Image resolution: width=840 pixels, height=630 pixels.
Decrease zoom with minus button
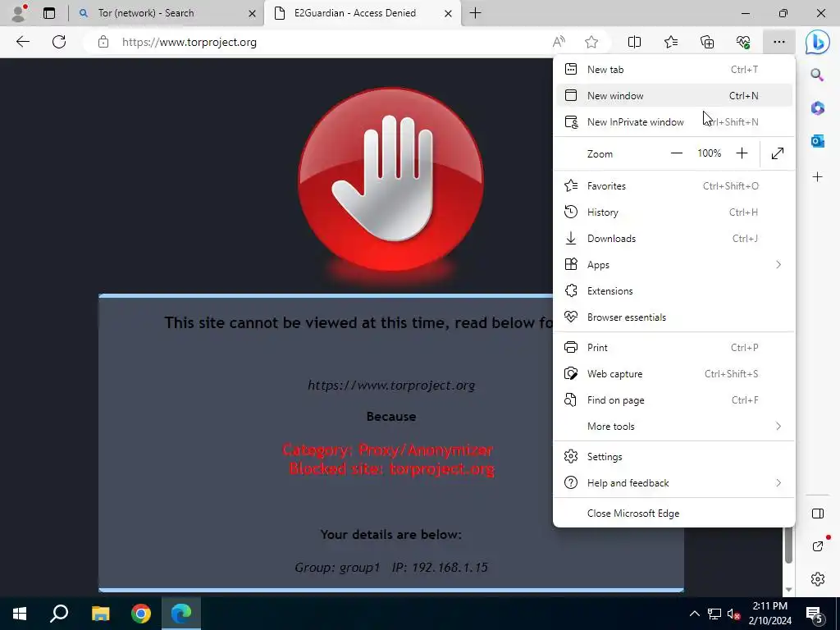(x=677, y=153)
